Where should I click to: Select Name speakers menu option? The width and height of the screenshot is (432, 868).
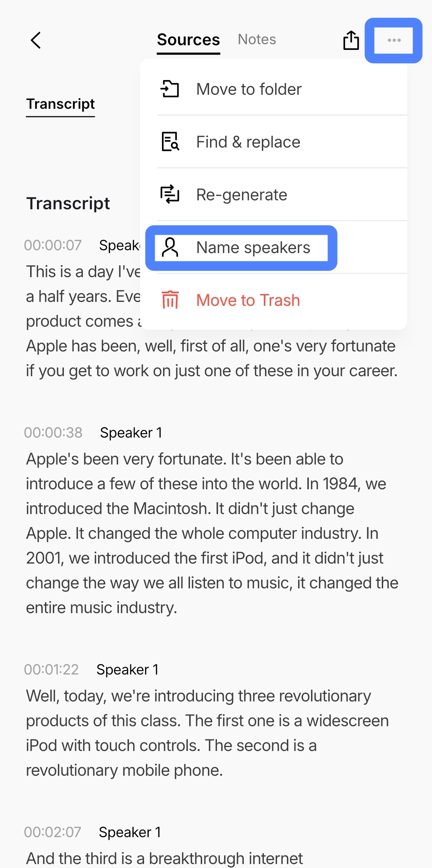coord(241,248)
